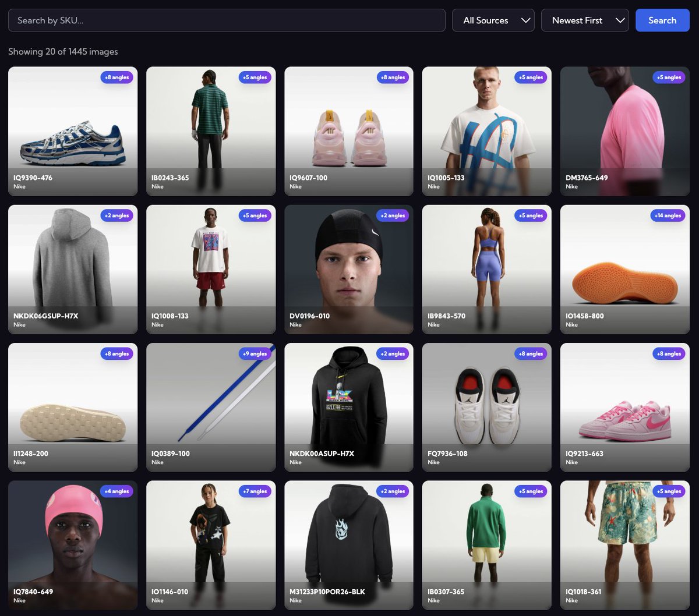699x616 pixels.
Task: Open the IQ9390-476 sneaker thumbnail
Action: [x=73, y=131]
